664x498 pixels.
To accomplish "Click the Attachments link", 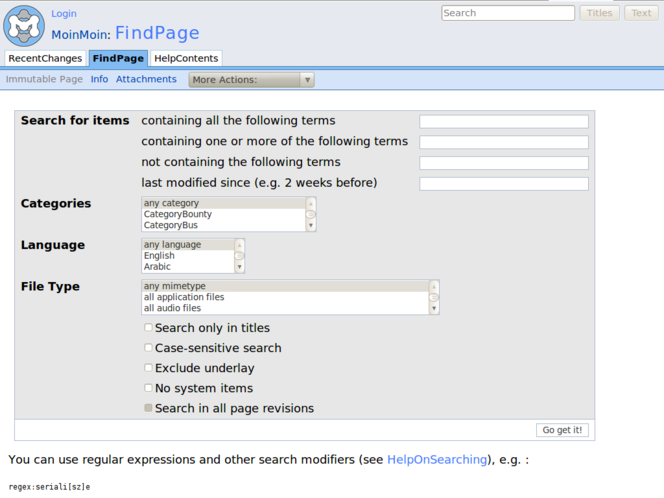I will tap(146, 79).
